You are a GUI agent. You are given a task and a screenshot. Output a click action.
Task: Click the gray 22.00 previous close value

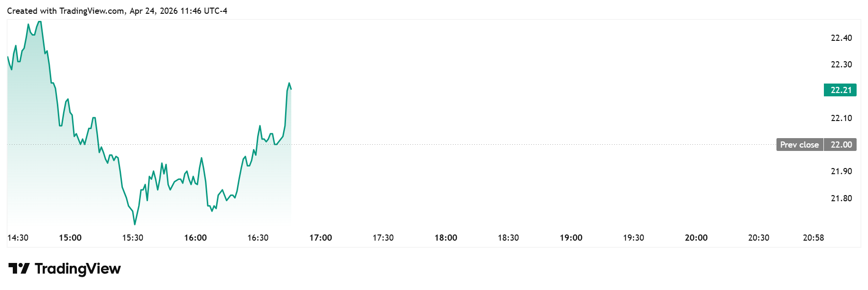click(x=841, y=145)
